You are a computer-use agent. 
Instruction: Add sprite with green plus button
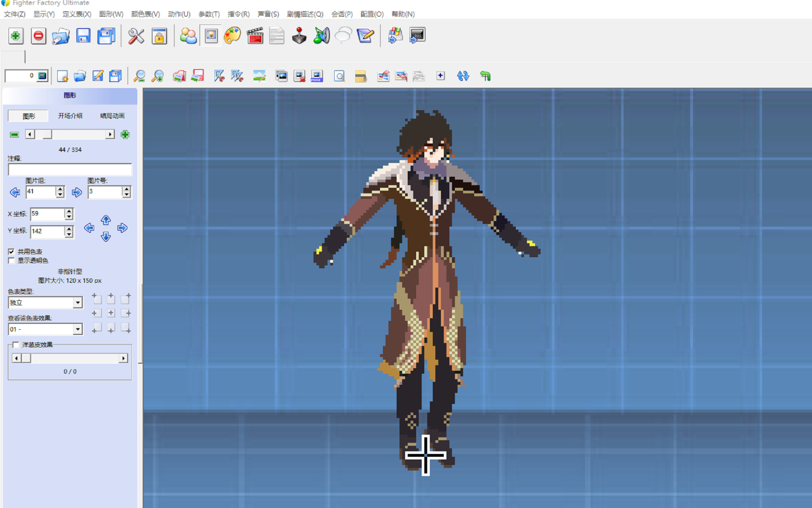[x=125, y=135]
